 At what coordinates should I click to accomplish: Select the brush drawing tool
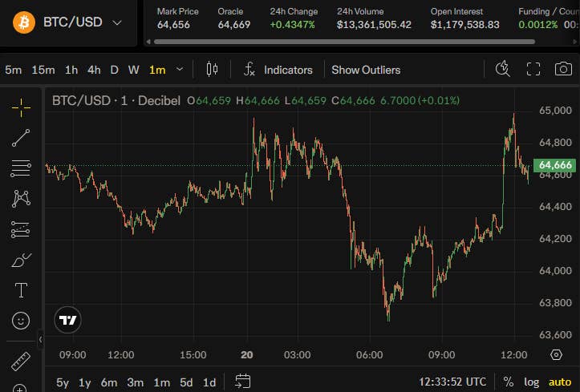click(x=21, y=260)
